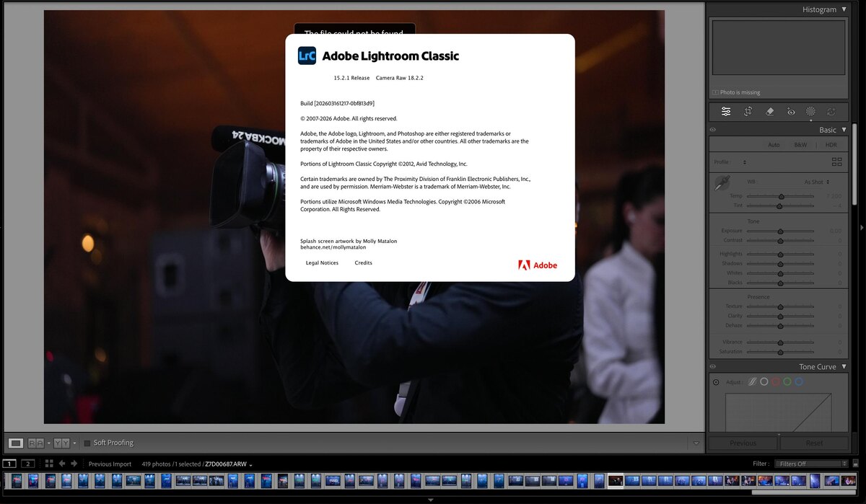This screenshot has height=504, width=866.
Task: Click the Adobe logo in About dialog
Action: pyautogui.click(x=538, y=265)
